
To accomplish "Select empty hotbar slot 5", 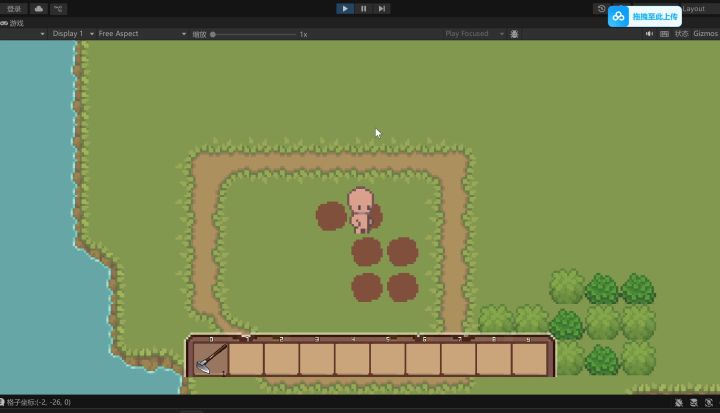I will (x=388, y=359).
